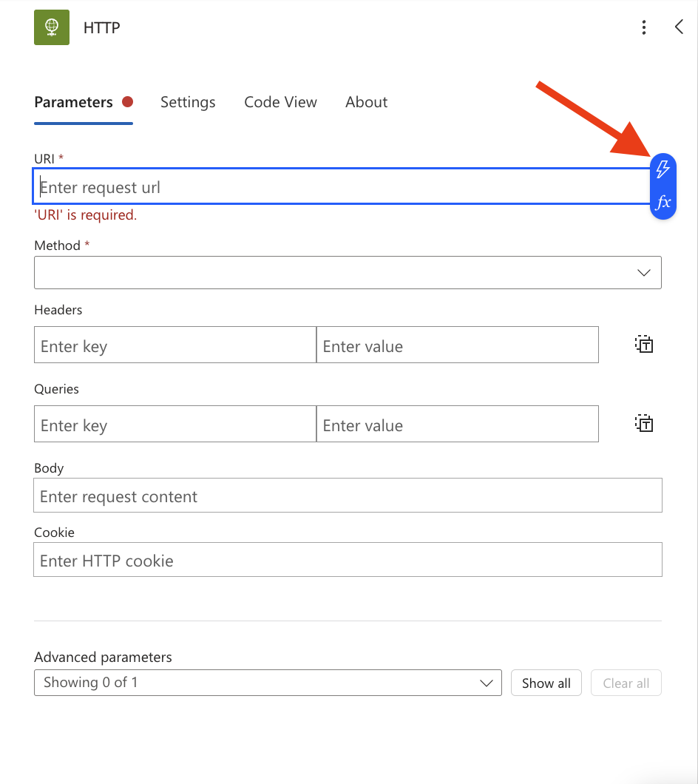The width and height of the screenshot is (698, 784).
Task: Click the Headers key input field
Action: [174, 345]
